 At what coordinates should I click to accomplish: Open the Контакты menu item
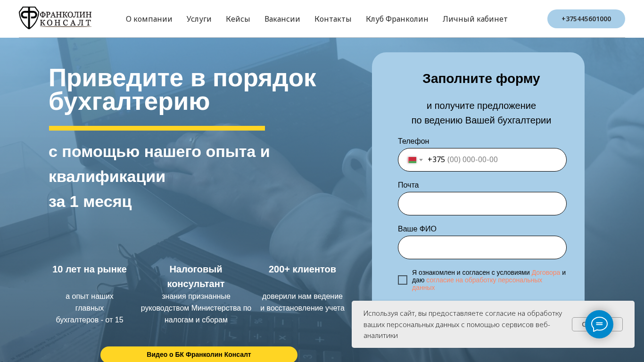333,19
